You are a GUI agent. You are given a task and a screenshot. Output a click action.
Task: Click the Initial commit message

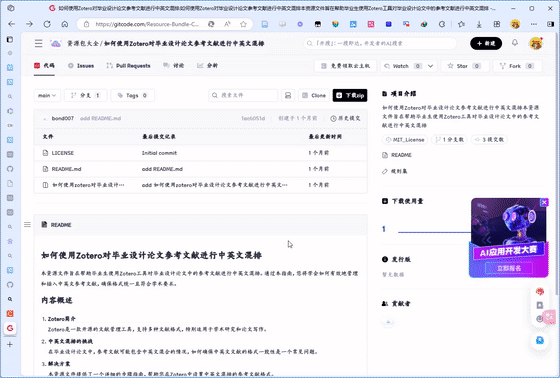coord(159,153)
